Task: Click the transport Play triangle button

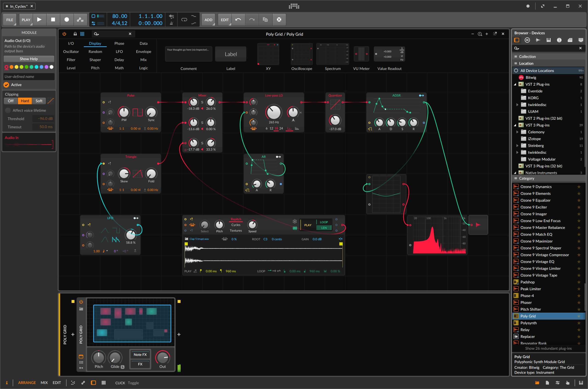Action: point(39,20)
